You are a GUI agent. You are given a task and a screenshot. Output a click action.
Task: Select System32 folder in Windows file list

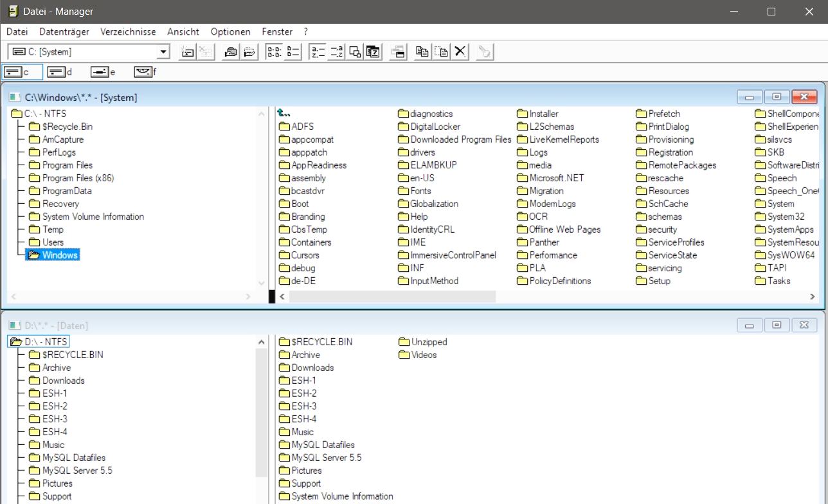pos(780,217)
